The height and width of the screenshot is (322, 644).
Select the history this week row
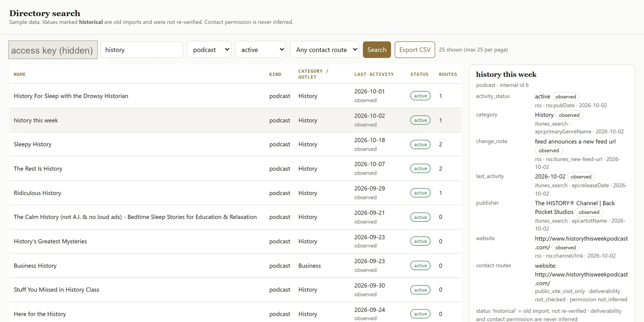[x=235, y=120]
